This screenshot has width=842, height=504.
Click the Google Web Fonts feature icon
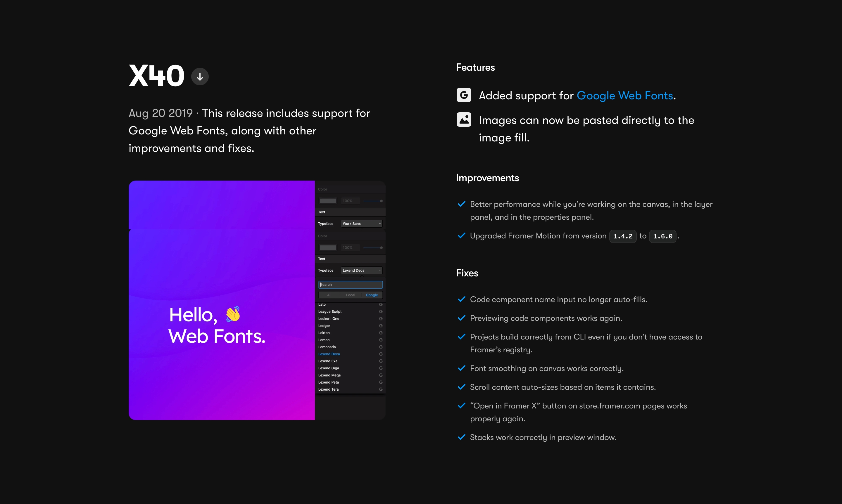coord(464,95)
